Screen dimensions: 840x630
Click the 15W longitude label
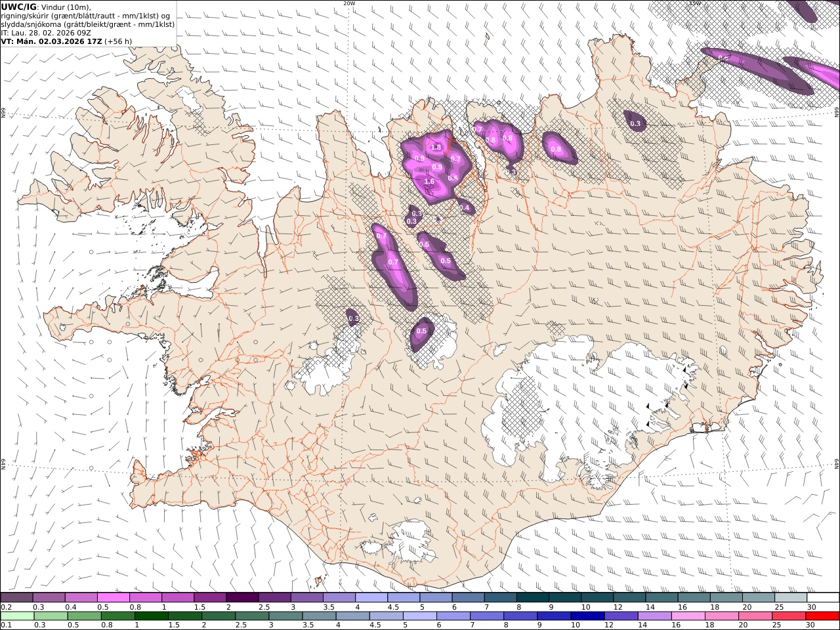(695, 3)
